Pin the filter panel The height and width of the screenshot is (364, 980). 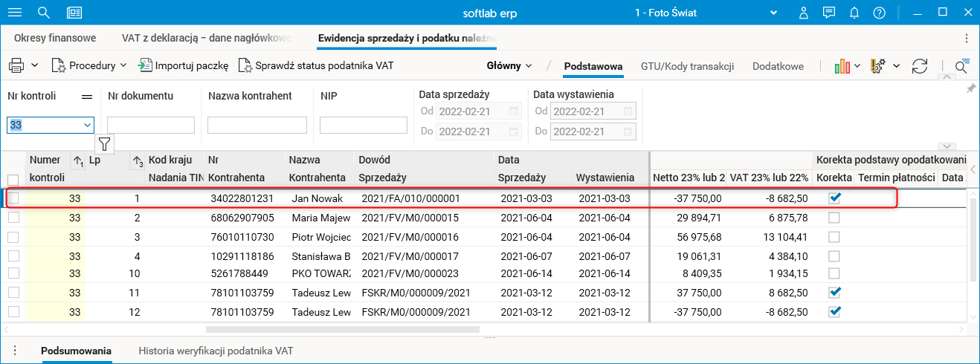pos(970,88)
